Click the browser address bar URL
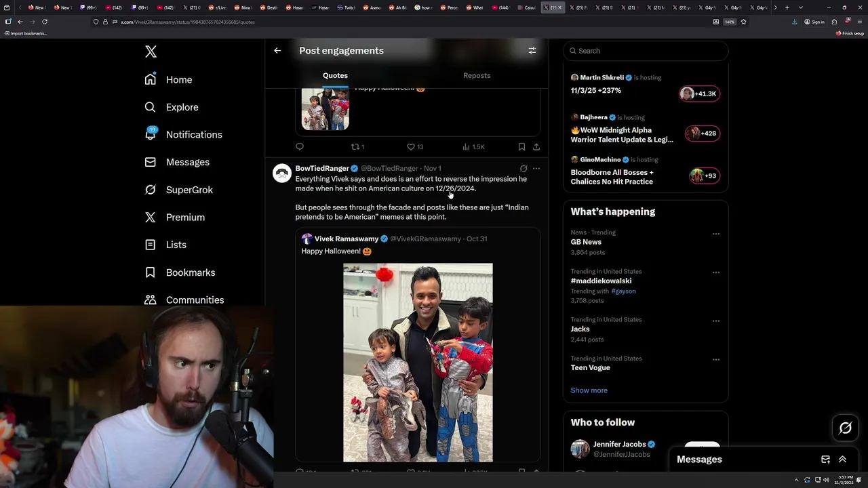868x488 pixels. tap(188, 22)
